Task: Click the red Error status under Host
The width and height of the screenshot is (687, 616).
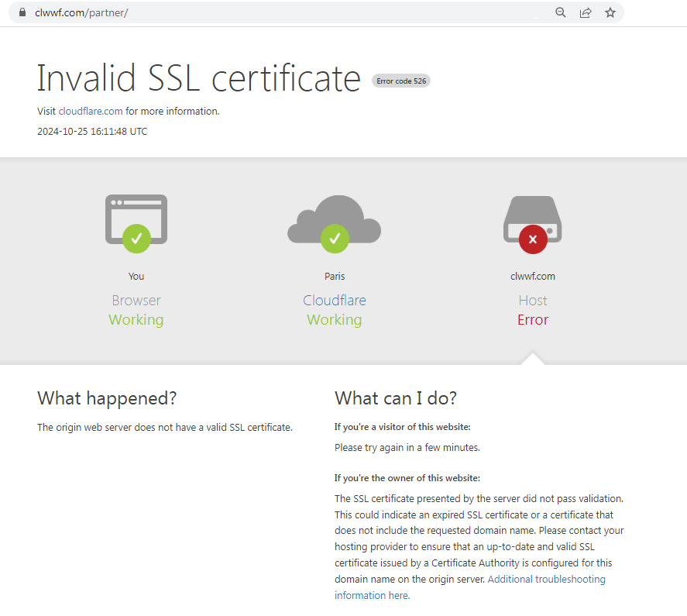Action: click(533, 320)
